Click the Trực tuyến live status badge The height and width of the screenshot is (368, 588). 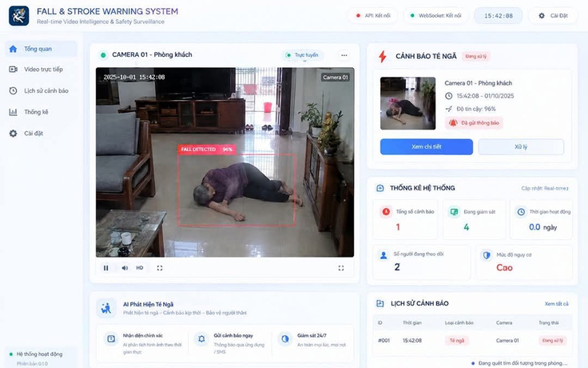302,55
